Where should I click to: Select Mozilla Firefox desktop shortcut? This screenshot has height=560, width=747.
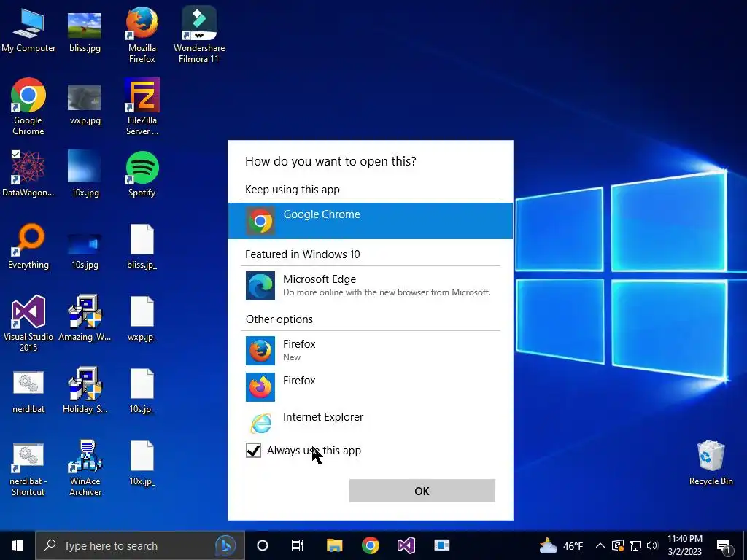[142, 35]
